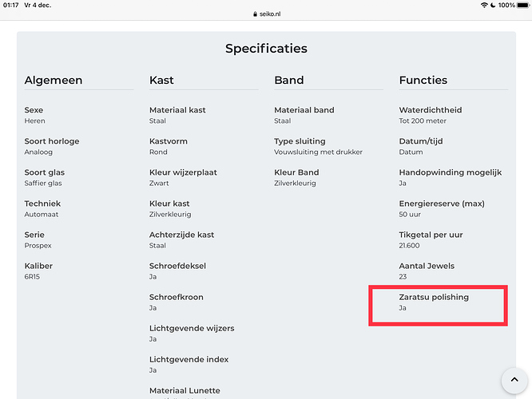Select the Specificaties heading
Image resolution: width=532 pixels, height=399 pixels.
pos(266,49)
